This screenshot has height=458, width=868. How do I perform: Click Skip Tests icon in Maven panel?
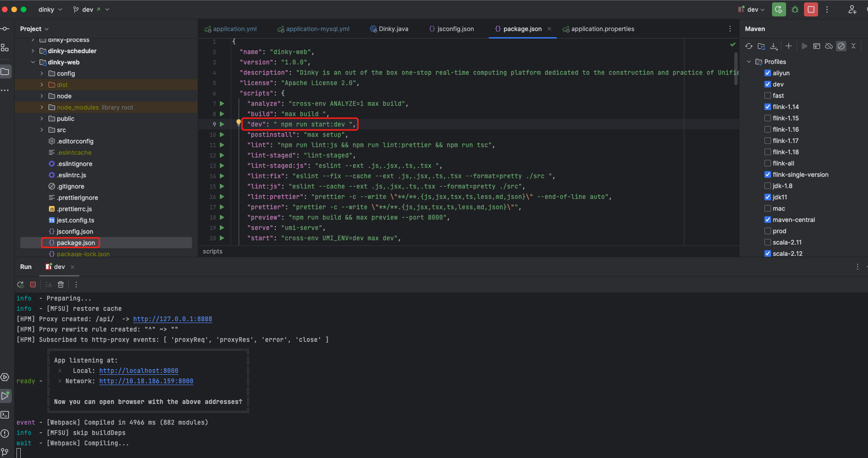click(x=841, y=46)
